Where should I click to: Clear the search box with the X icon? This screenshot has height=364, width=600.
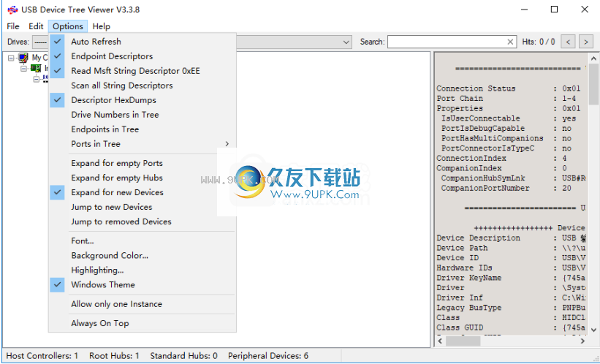pyautogui.click(x=510, y=42)
